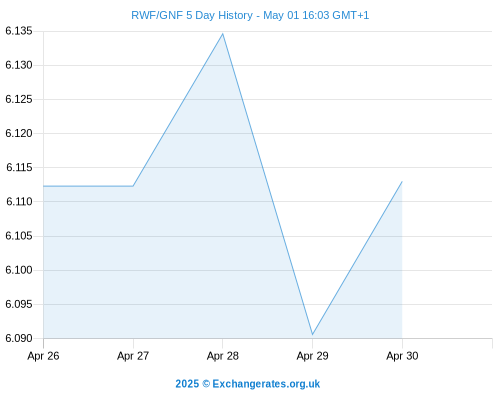495x400 pixels.
Task: Click the Apr 30 x-axis label
Action: pos(402,356)
